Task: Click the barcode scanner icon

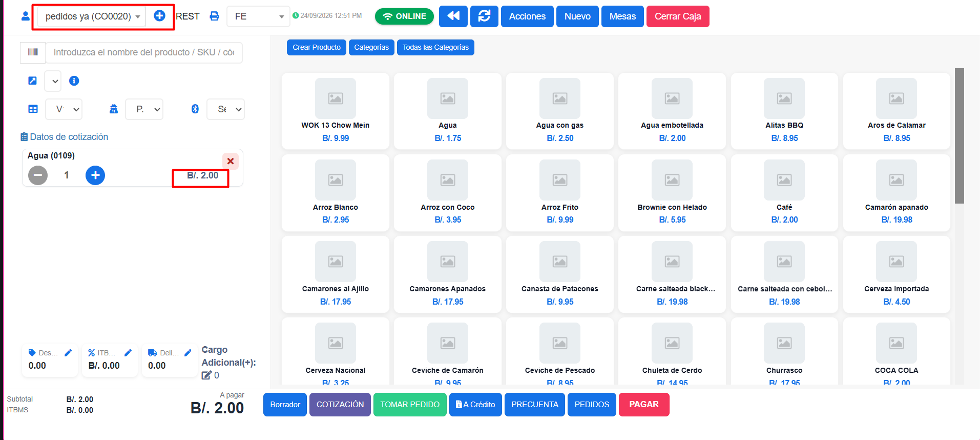Action: point(33,52)
